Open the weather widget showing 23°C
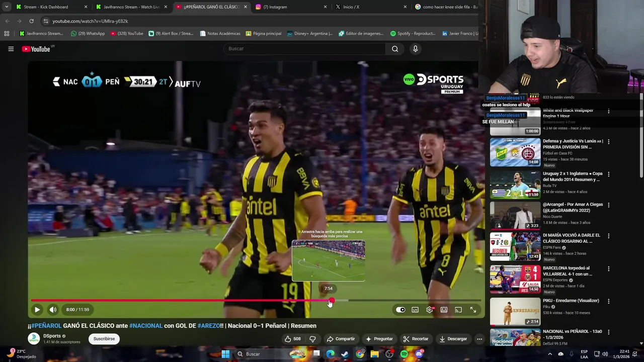This screenshot has height=362, width=644. pyautogui.click(x=21, y=354)
